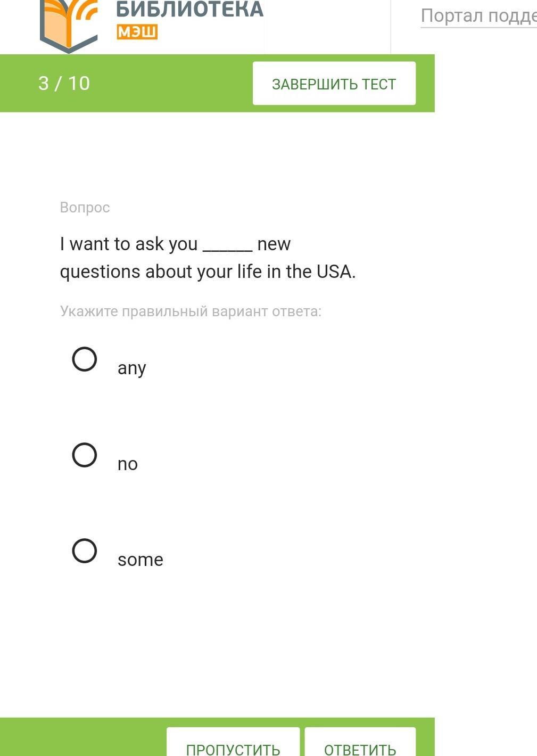This screenshot has width=537, height=756.
Task: Open the Портал поддержки link
Action: coord(478,16)
